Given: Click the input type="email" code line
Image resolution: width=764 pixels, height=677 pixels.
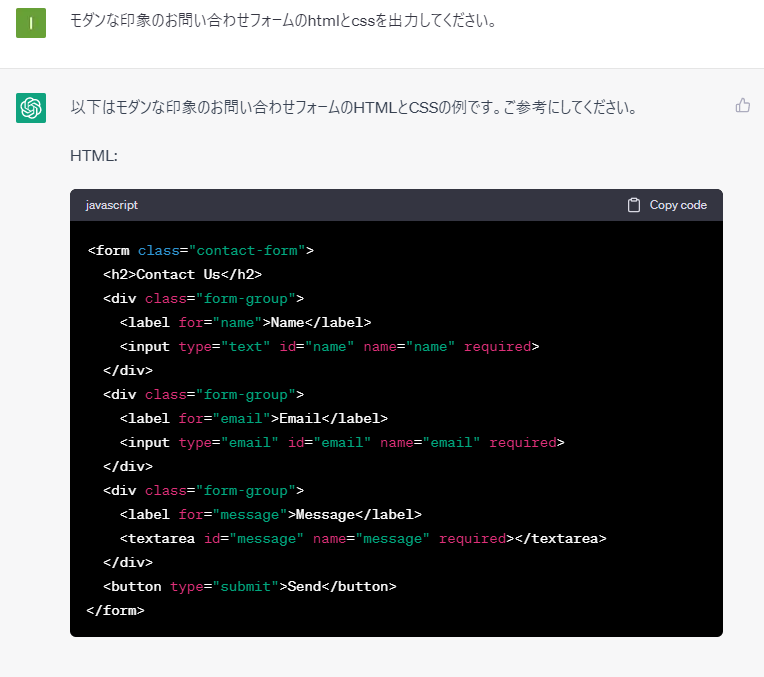Looking at the screenshot, I should pos(342,443).
